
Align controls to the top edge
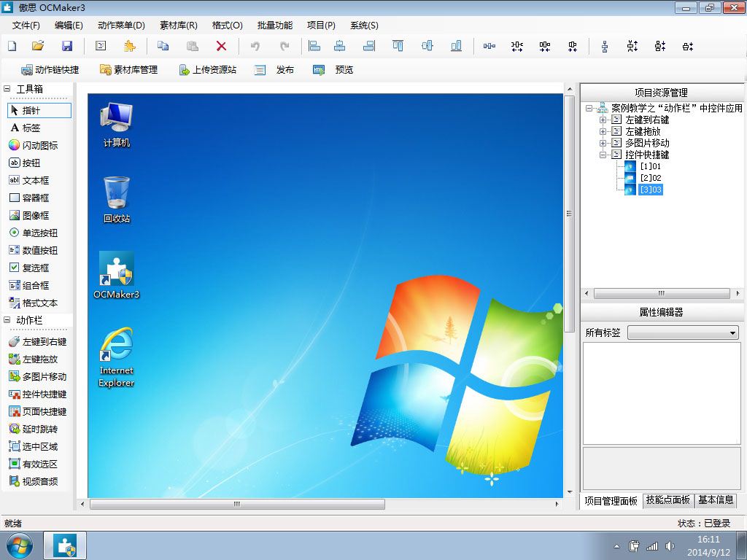[x=398, y=46]
